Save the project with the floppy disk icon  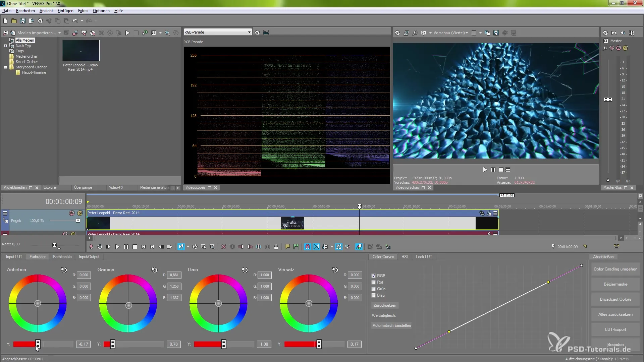tap(23, 21)
